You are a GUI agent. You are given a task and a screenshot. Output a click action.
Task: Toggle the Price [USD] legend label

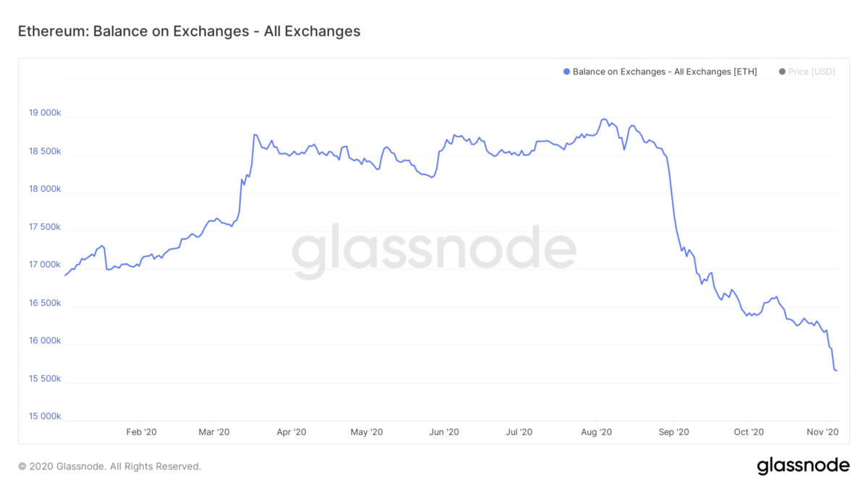812,72
